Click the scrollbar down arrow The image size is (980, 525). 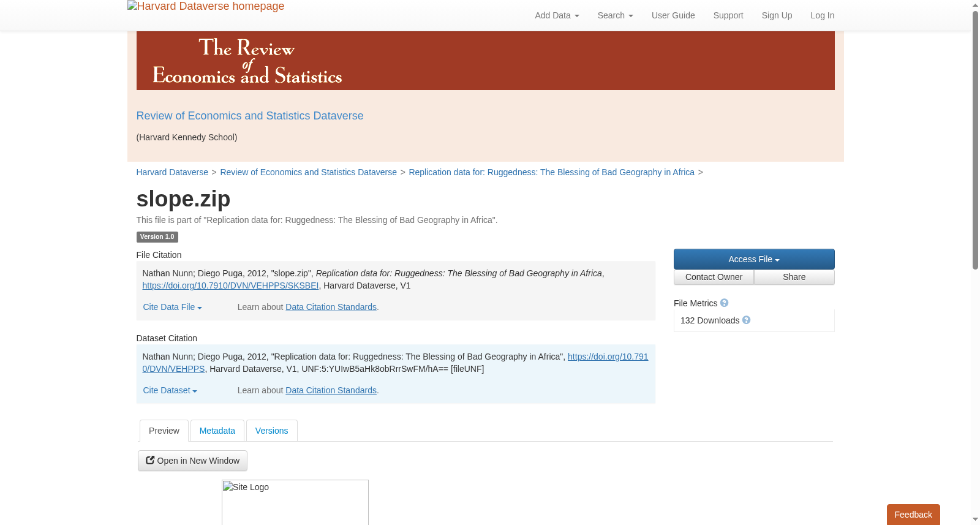point(975,519)
